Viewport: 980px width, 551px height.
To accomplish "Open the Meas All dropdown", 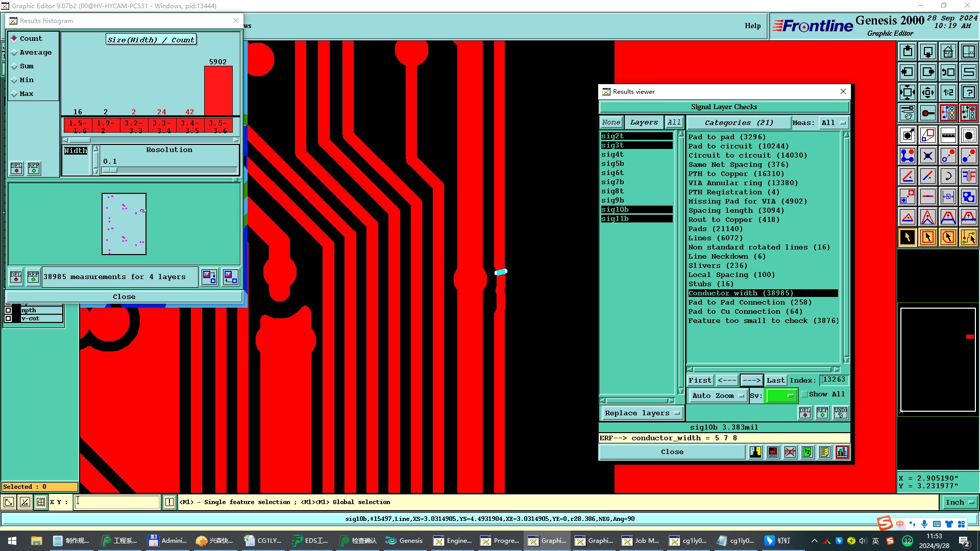I will [x=834, y=123].
